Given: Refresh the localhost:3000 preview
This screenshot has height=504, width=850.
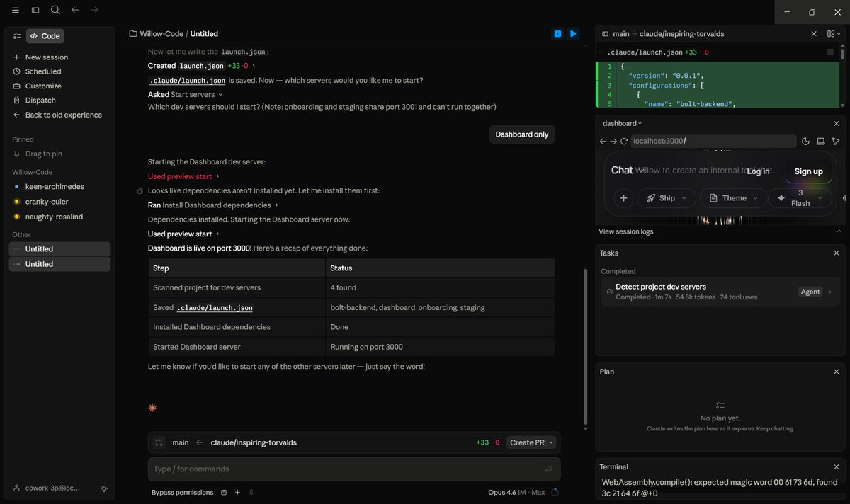Looking at the screenshot, I should click(624, 141).
